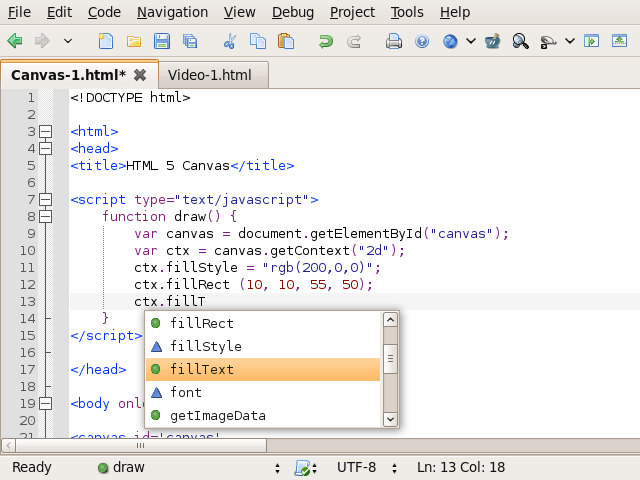Click the Ready status text
640x480 pixels.
point(32,467)
